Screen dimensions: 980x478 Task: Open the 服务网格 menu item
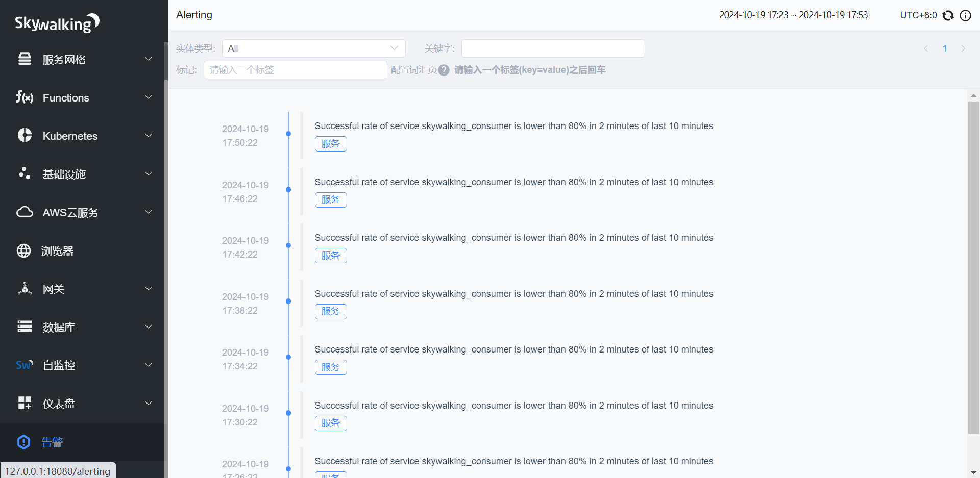82,59
